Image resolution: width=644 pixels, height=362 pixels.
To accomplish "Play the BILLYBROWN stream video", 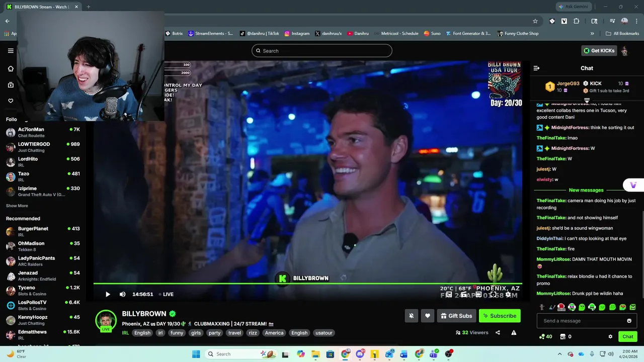I will pyautogui.click(x=107, y=294).
